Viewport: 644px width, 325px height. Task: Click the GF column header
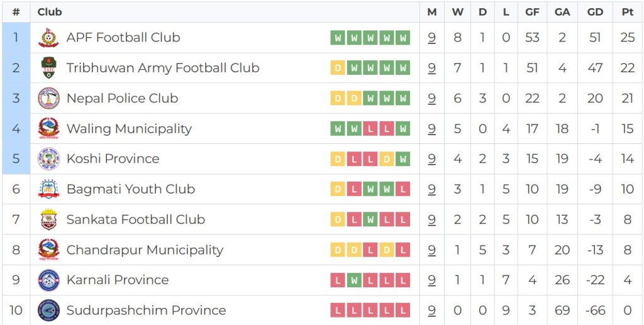point(532,12)
